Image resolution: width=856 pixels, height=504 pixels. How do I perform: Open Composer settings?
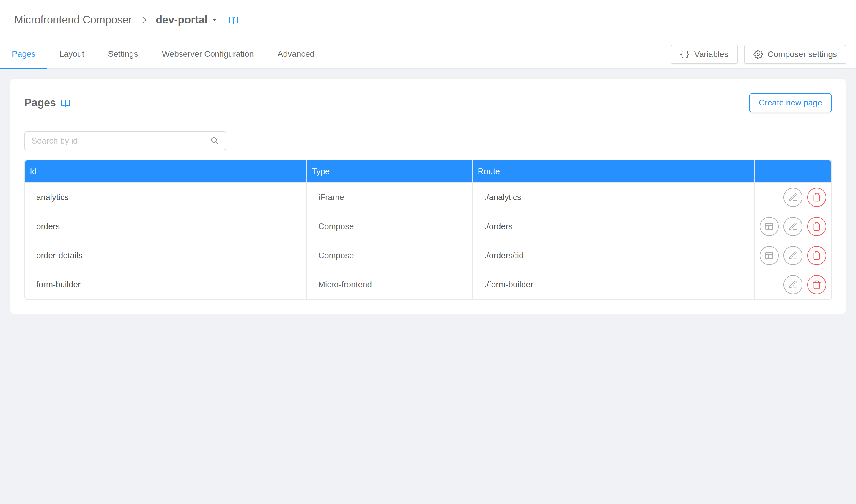click(x=794, y=54)
